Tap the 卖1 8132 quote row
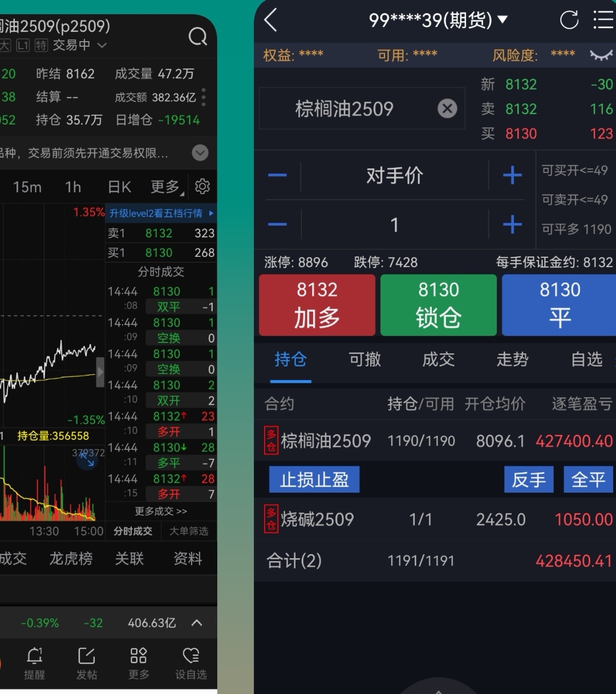The width and height of the screenshot is (616, 694). point(161,233)
